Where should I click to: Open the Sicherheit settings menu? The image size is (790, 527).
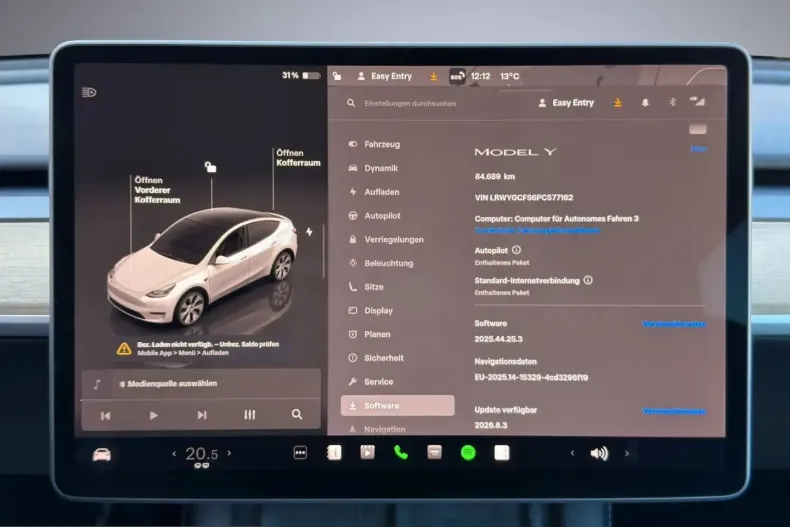[x=375, y=358]
